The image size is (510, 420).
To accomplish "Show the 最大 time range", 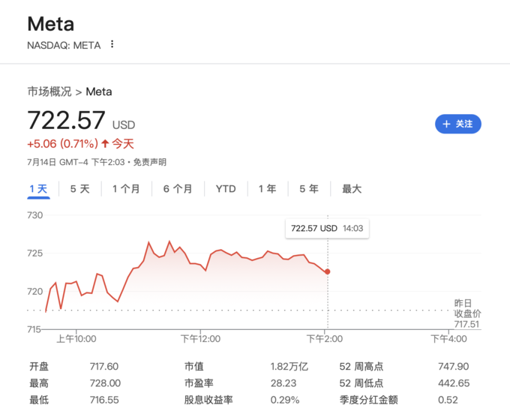I will tap(352, 189).
